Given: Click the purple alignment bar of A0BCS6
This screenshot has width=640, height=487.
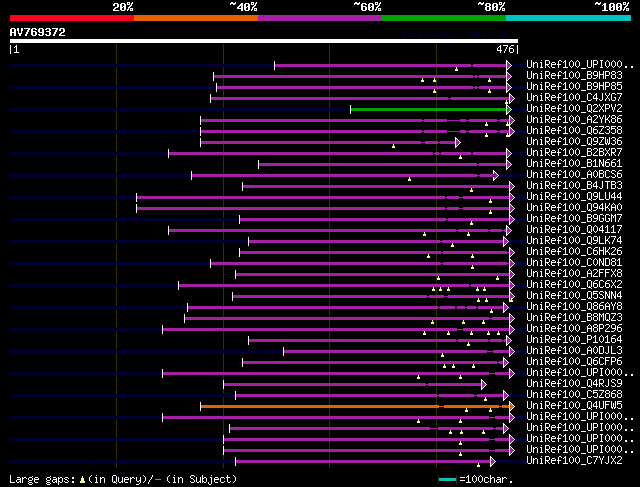Looking at the screenshot, I should click(x=342, y=176).
